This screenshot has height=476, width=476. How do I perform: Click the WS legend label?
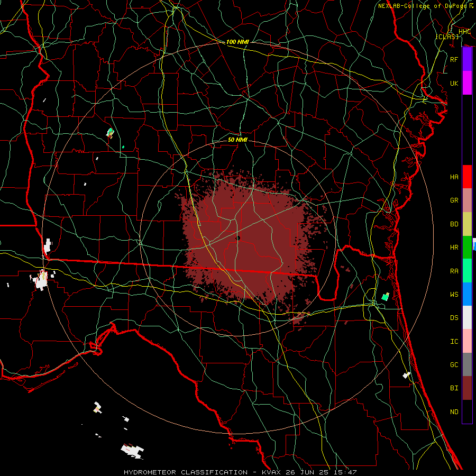pos(454,295)
